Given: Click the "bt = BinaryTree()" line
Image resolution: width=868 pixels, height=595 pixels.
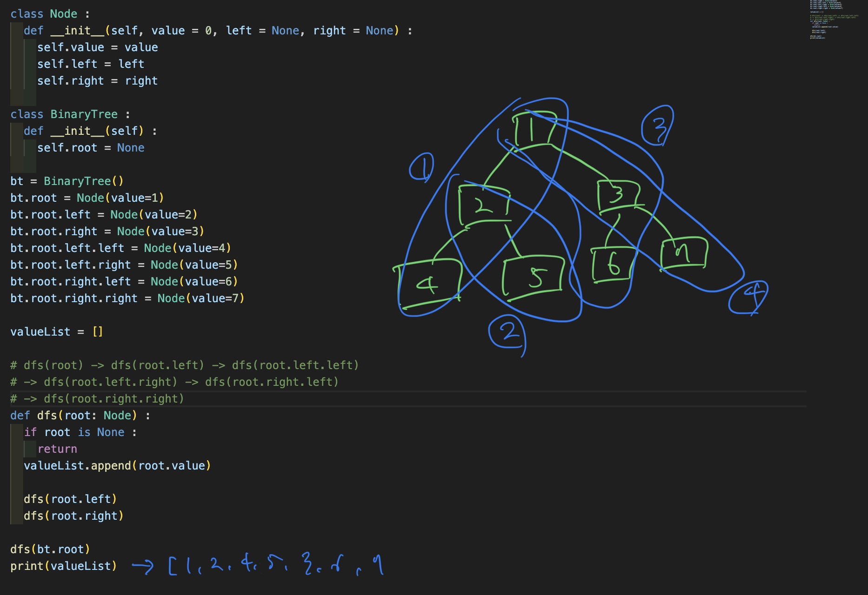Looking at the screenshot, I should point(67,181).
